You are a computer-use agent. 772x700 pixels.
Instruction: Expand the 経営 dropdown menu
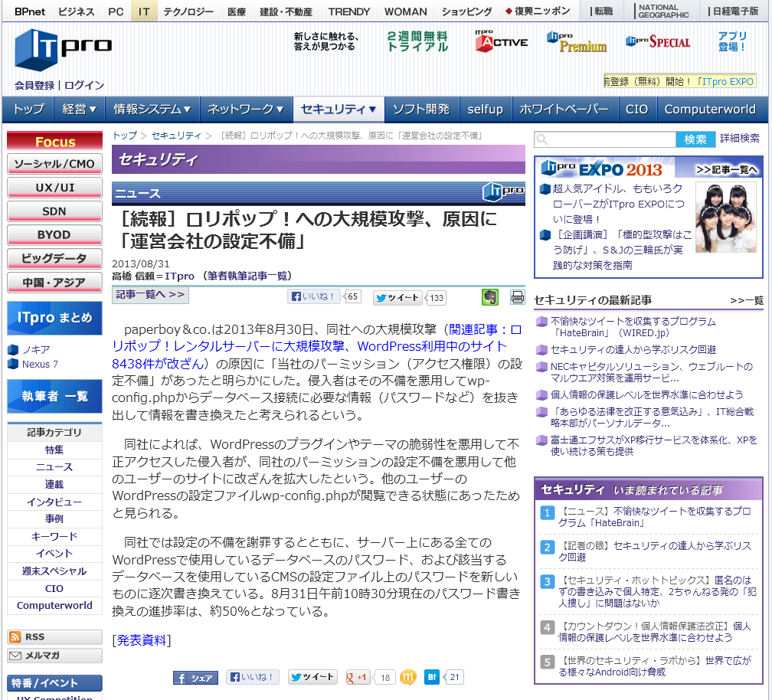click(79, 110)
